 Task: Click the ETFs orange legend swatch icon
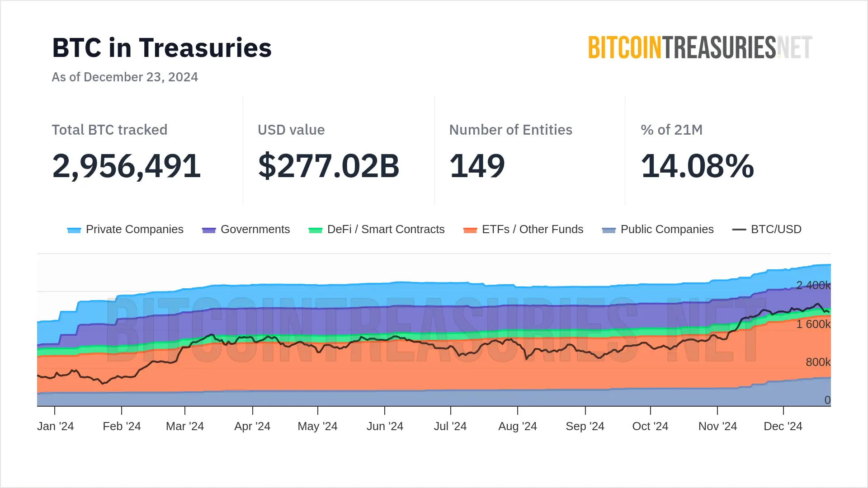[470, 230]
